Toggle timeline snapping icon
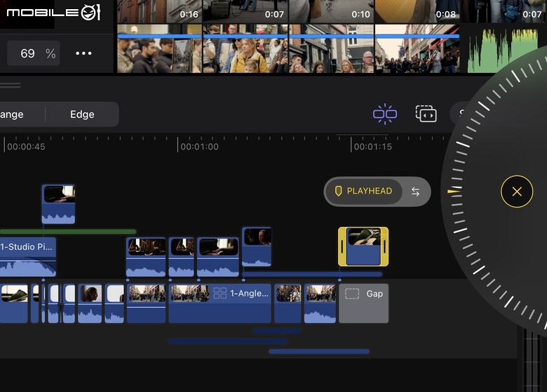 385,114
